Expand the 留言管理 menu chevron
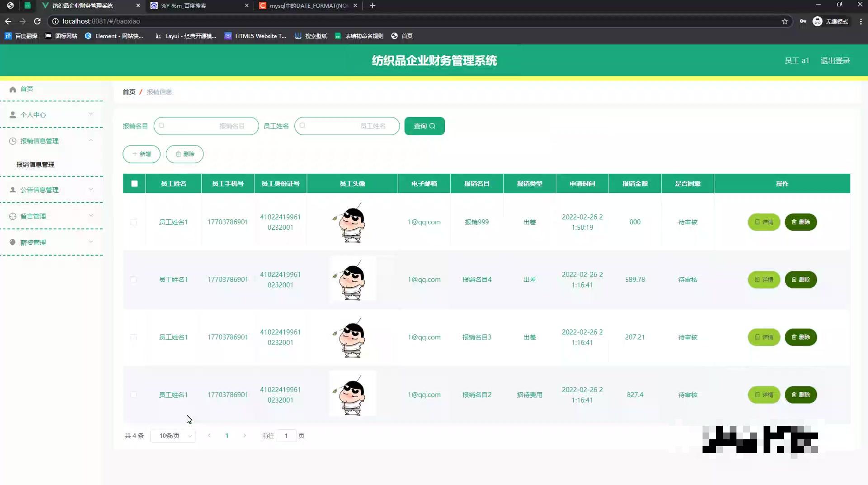The width and height of the screenshot is (868, 485). click(91, 215)
